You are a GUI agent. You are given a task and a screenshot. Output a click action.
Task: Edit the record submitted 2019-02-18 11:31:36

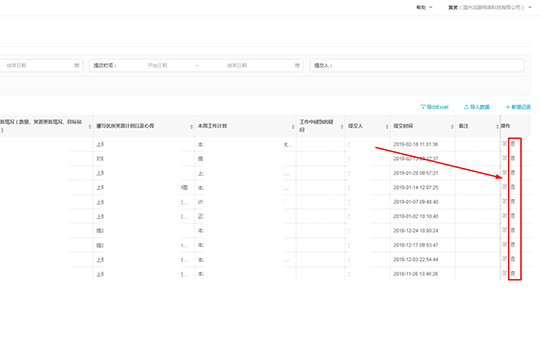click(505, 144)
